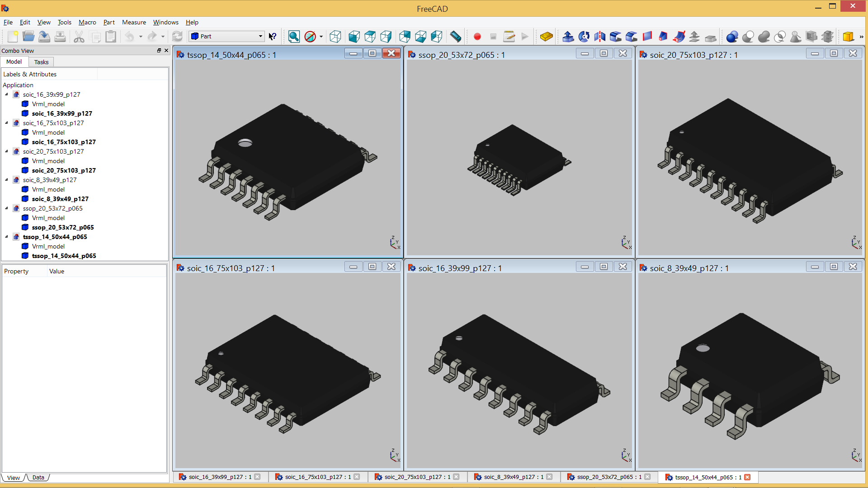Select Vrml_model under soic_20_75x103_p127

pos(48,161)
